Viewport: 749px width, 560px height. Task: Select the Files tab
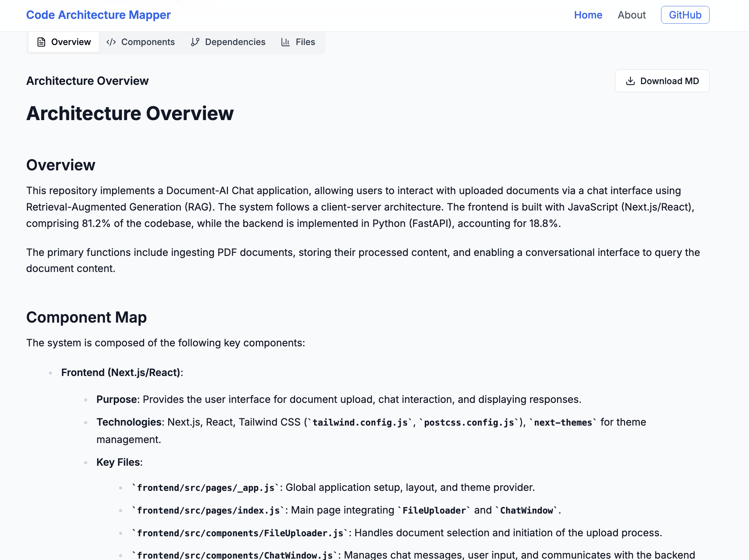305,42
